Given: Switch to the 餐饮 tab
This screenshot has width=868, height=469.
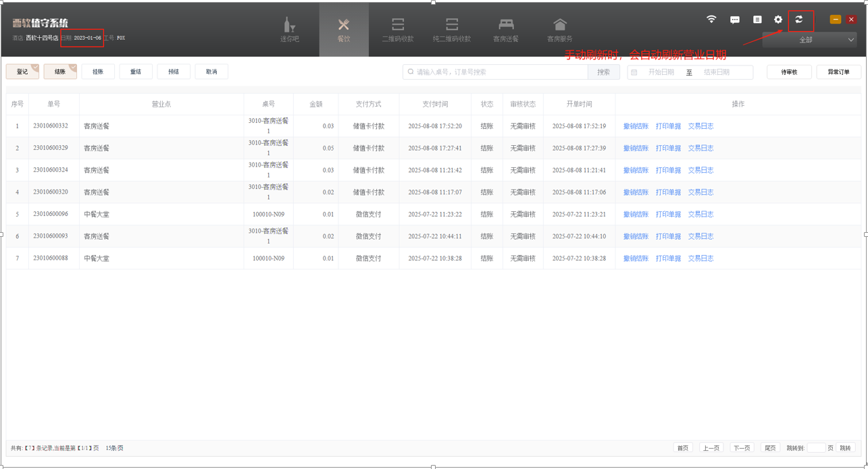Looking at the screenshot, I should pos(344,30).
